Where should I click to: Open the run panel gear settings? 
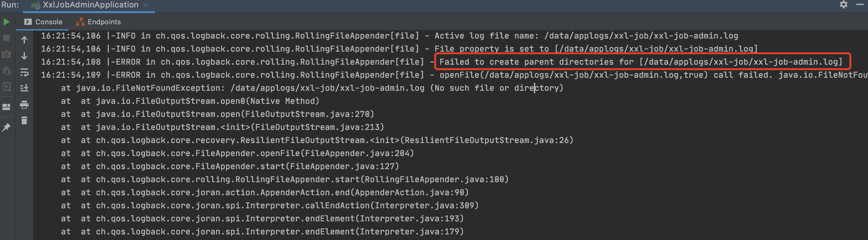coord(843,4)
